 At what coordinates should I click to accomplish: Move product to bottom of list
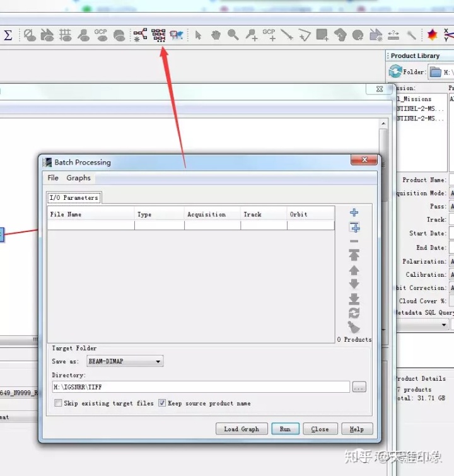354,299
